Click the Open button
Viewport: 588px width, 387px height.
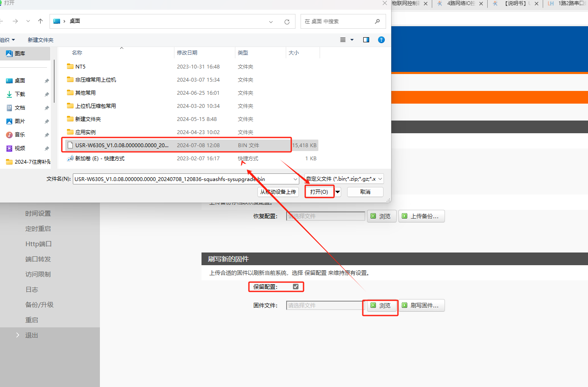coord(319,192)
